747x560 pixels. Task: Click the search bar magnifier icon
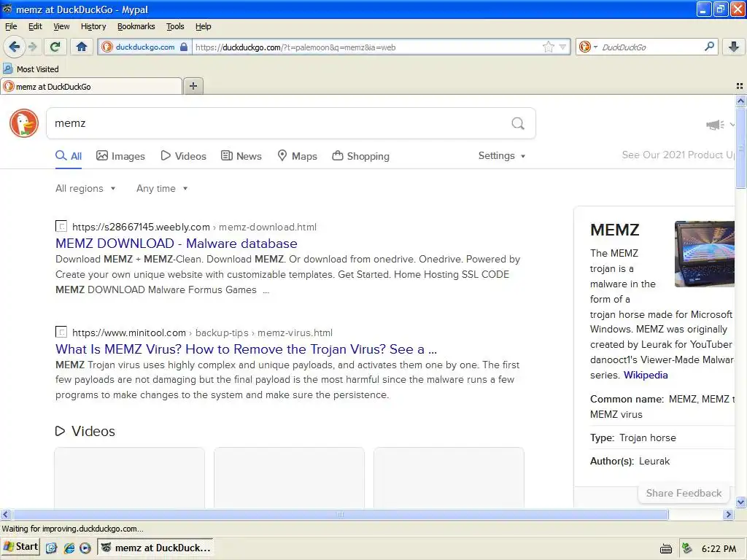pyautogui.click(x=709, y=46)
